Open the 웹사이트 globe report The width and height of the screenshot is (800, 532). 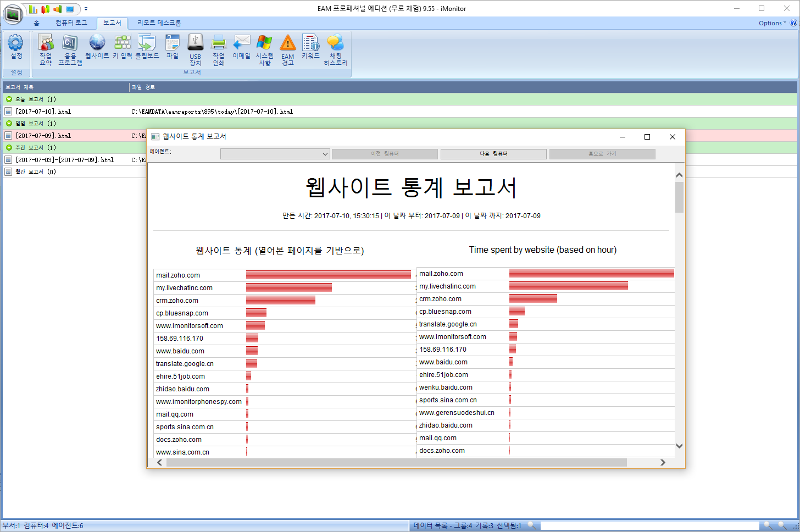[97, 47]
